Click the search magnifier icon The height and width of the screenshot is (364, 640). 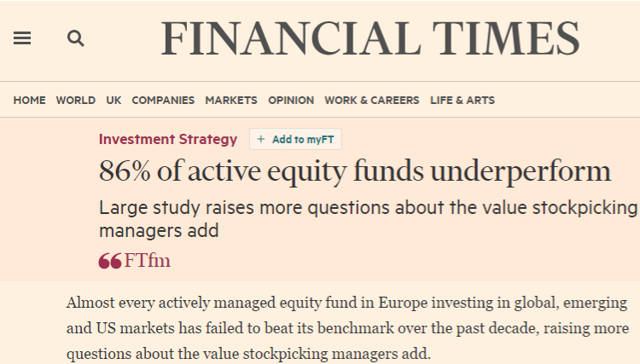pyautogui.click(x=75, y=38)
